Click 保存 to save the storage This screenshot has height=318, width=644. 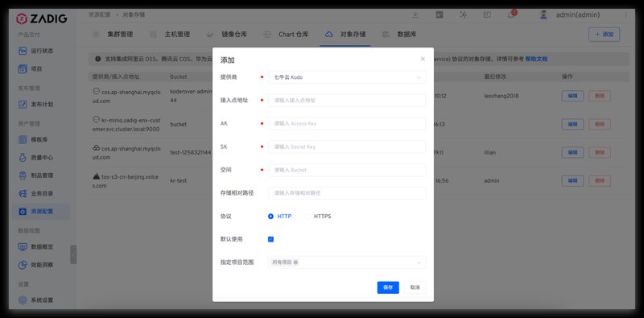(388, 287)
